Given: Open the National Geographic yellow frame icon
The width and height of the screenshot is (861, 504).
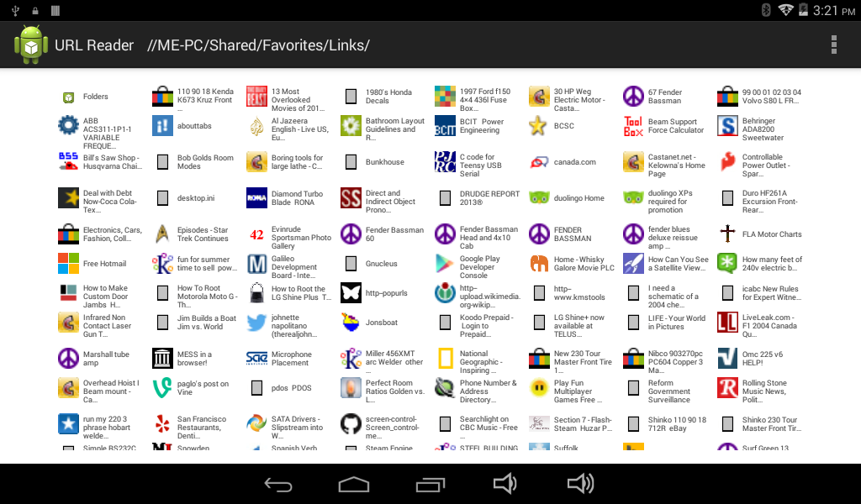Looking at the screenshot, I should [x=445, y=358].
